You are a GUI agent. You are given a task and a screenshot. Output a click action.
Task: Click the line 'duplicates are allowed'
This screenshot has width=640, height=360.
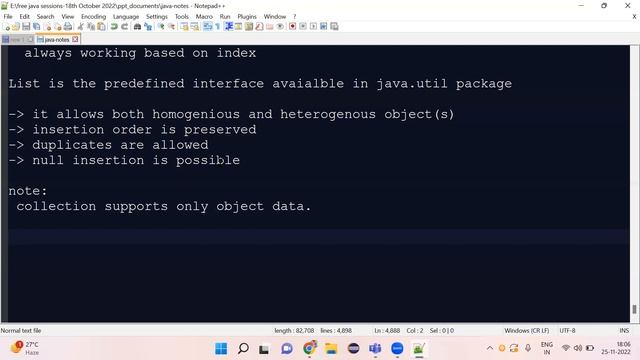tap(120, 145)
